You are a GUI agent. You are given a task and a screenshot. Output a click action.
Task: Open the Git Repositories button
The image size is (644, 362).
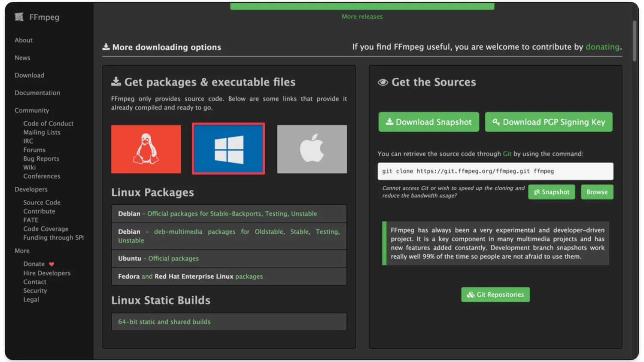pyautogui.click(x=495, y=295)
